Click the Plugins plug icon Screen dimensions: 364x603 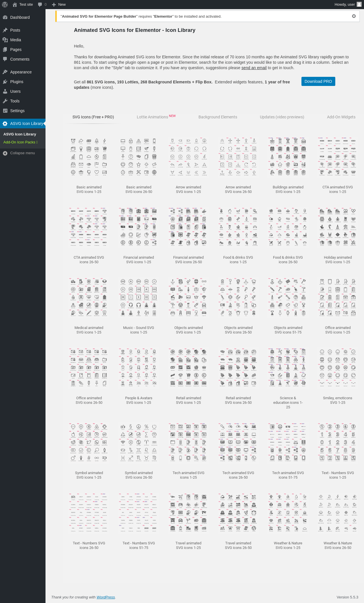click(x=5, y=82)
